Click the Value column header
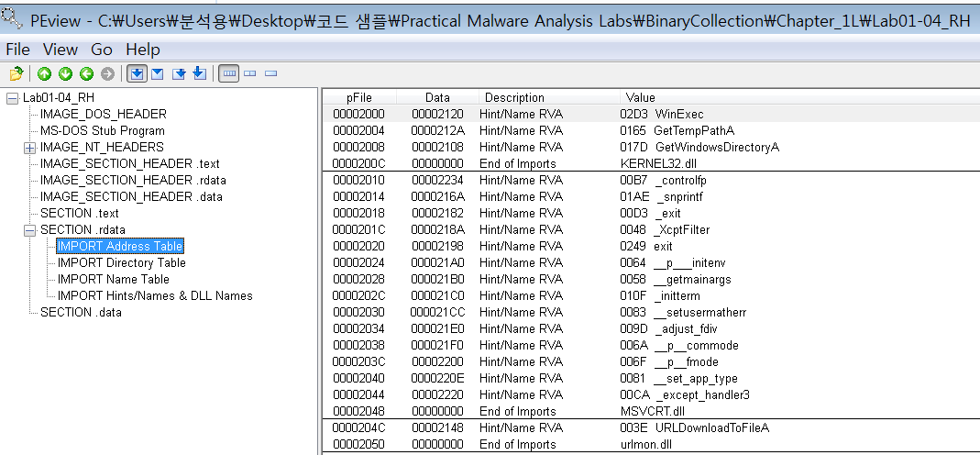Viewport: 980px width, 455px height. 800,97
